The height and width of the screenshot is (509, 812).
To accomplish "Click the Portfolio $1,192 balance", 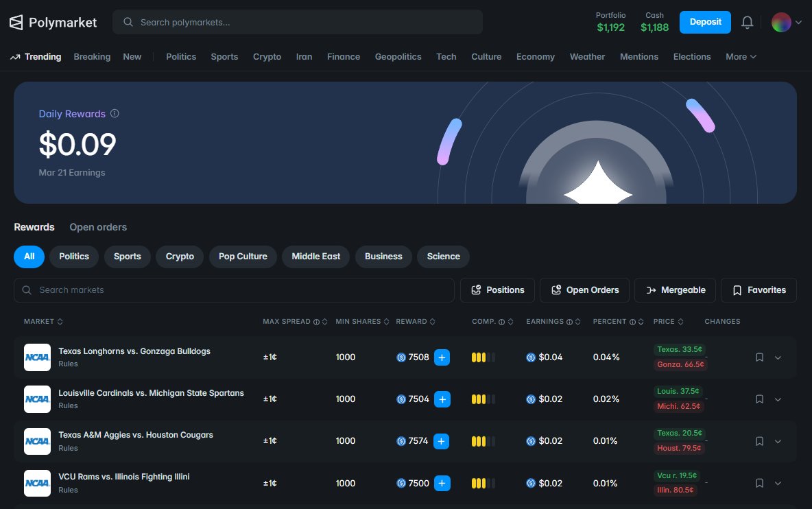I will 610,22.
